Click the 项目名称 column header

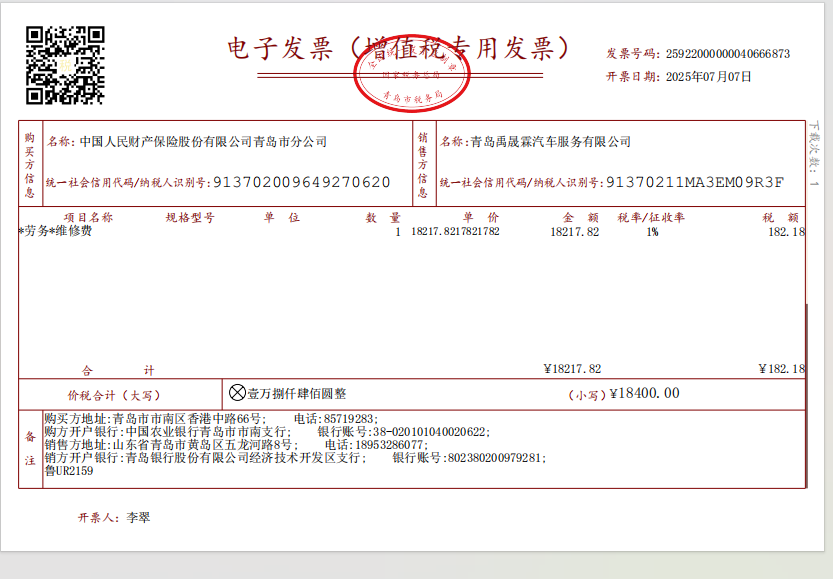coord(88,217)
